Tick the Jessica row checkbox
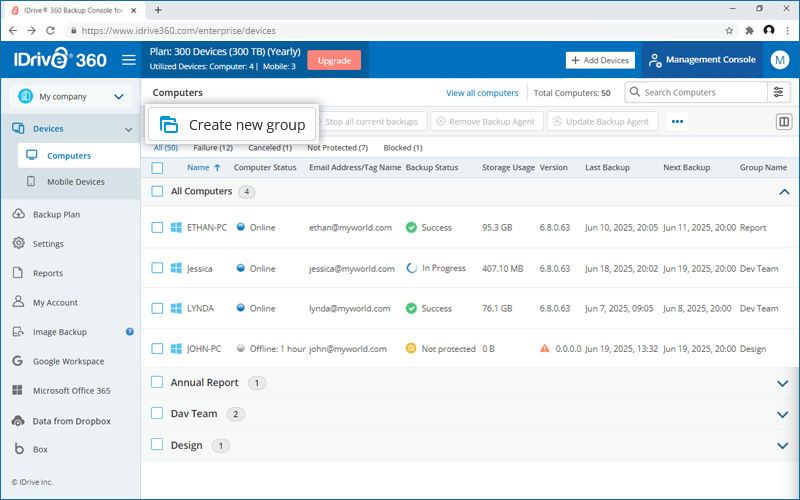The width and height of the screenshot is (800, 500). [157, 268]
